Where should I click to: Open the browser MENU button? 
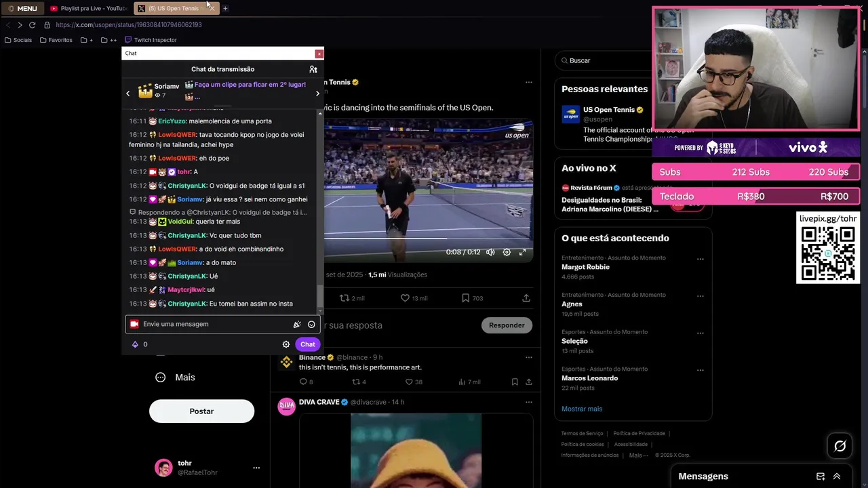coord(22,8)
